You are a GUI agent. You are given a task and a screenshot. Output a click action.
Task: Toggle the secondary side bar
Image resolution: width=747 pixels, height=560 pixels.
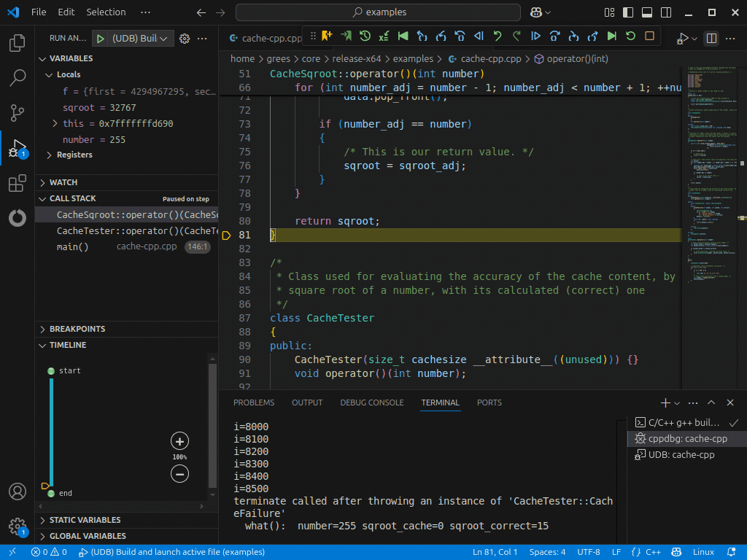[x=666, y=12]
